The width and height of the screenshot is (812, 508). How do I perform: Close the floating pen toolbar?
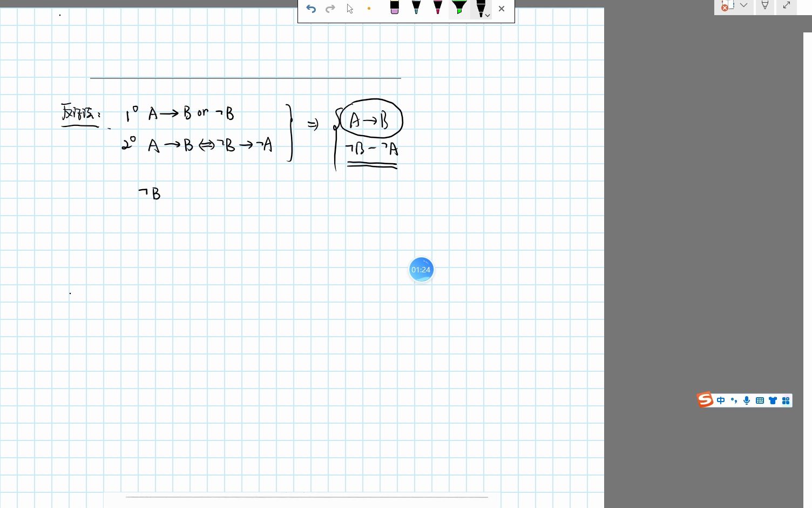click(x=502, y=9)
